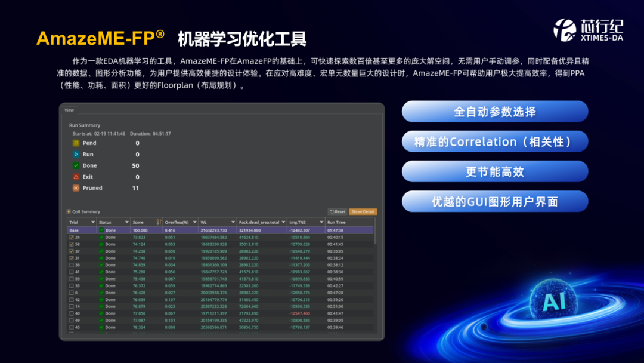
Task: Uncheck the trial 31 checkbox
Action: tap(72, 258)
